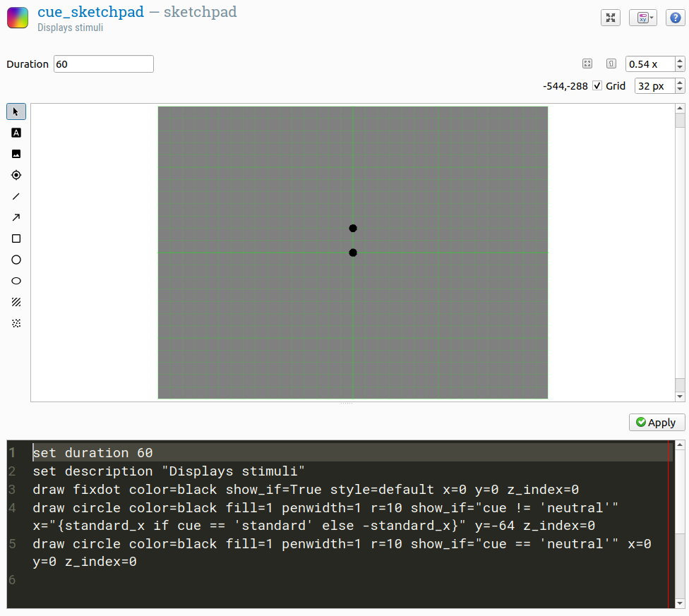Toggle the Grid checkbox off
The image size is (689, 616).
pos(597,85)
